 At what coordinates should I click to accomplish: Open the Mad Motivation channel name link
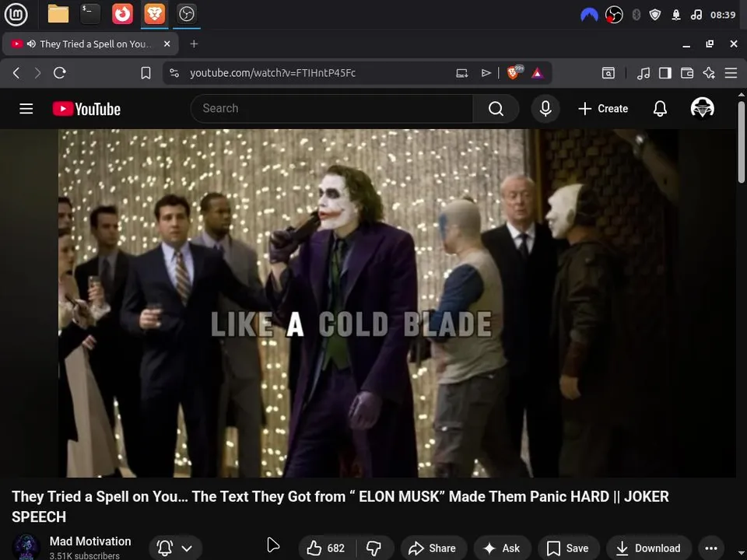click(x=90, y=541)
